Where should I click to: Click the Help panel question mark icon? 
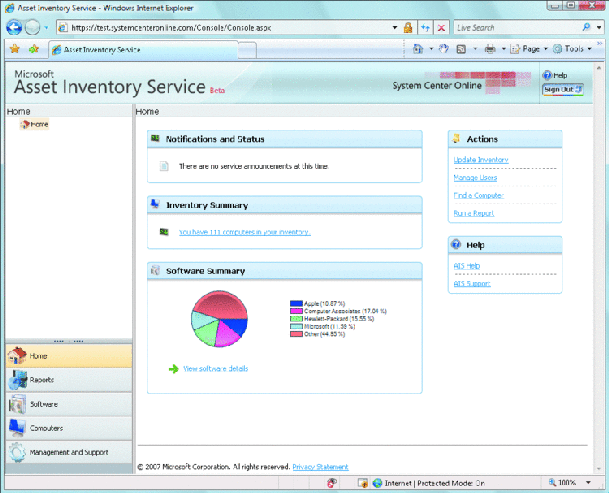pyautogui.click(x=456, y=244)
